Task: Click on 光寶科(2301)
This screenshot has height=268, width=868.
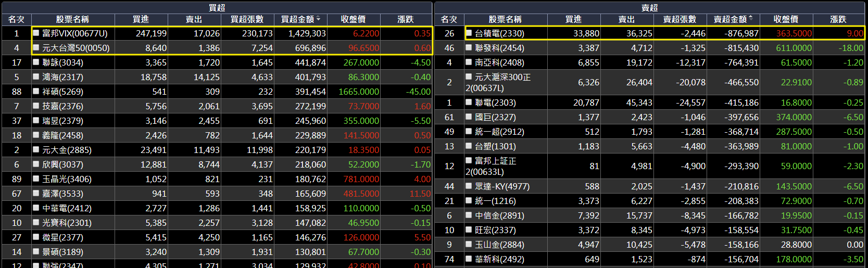Action: (x=67, y=223)
